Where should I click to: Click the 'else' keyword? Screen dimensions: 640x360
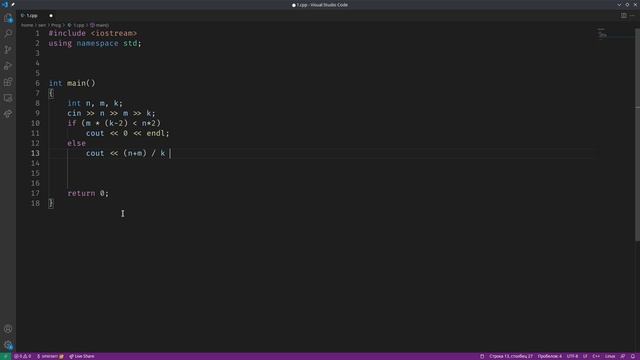[x=76, y=143]
